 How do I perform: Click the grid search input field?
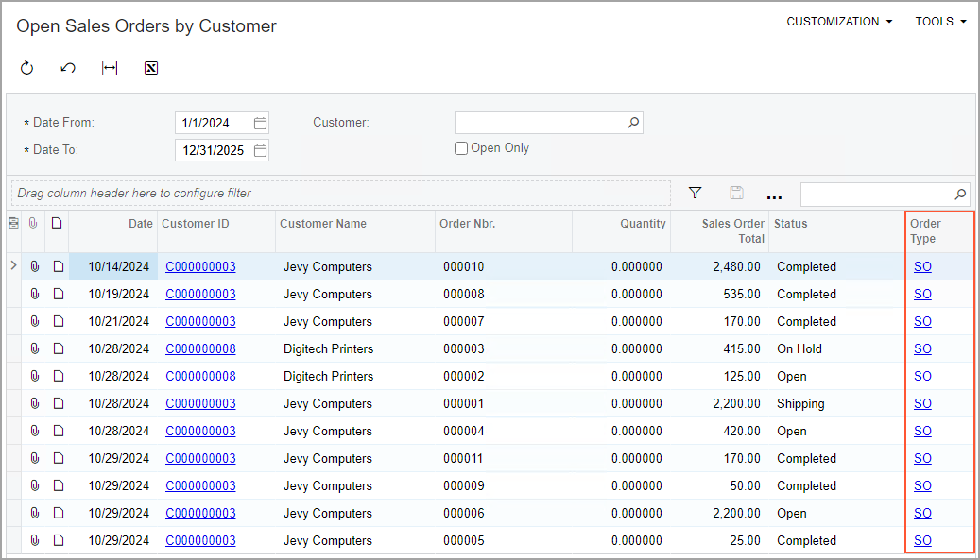(877, 195)
